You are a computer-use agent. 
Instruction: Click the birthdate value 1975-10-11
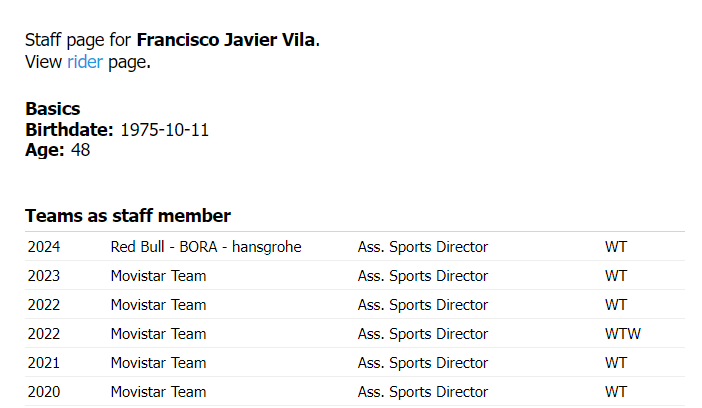[164, 130]
